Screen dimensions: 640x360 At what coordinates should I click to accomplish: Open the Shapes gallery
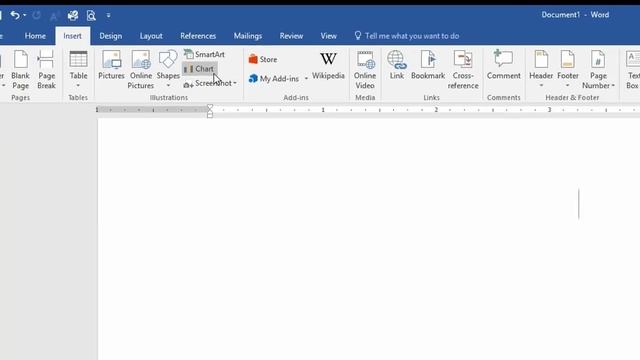click(x=168, y=70)
